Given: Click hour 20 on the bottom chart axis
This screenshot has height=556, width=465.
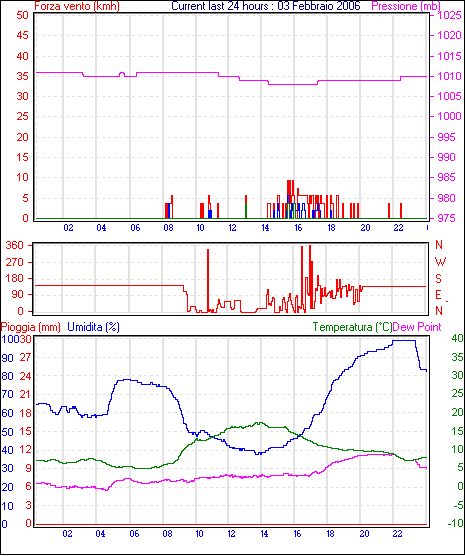Looking at the screenshot, I should coord(364,534).
